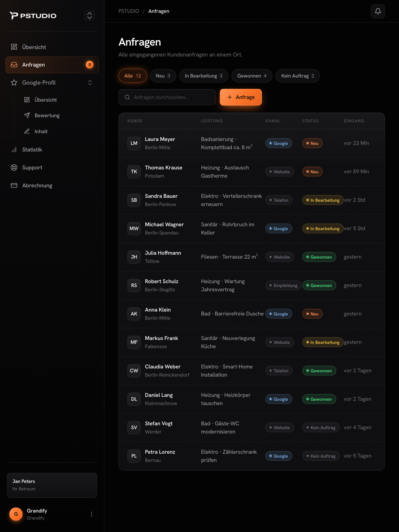Click 'vor 23 Min' timestamp
Image resolution: width=399 pixels, height=532 pixels.
356,143
